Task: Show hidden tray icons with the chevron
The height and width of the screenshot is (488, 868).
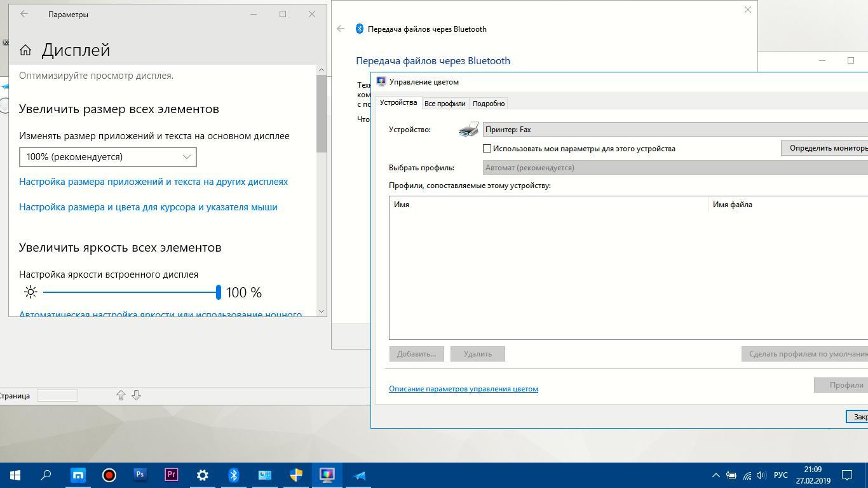Action: point(715,475)
